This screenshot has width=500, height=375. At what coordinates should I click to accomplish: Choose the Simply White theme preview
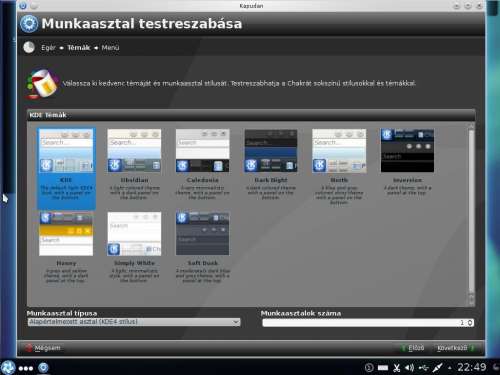134,234
